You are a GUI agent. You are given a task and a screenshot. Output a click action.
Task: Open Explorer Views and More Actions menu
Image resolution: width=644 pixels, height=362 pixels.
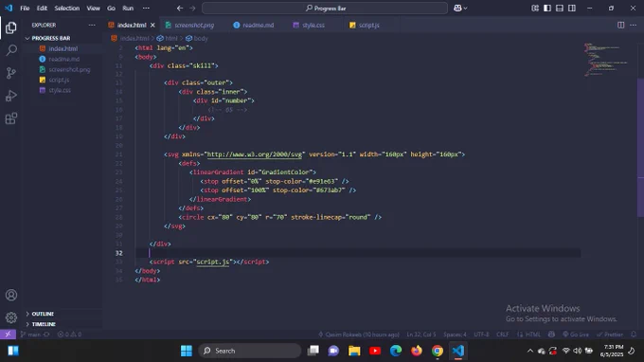coord(92,25)
